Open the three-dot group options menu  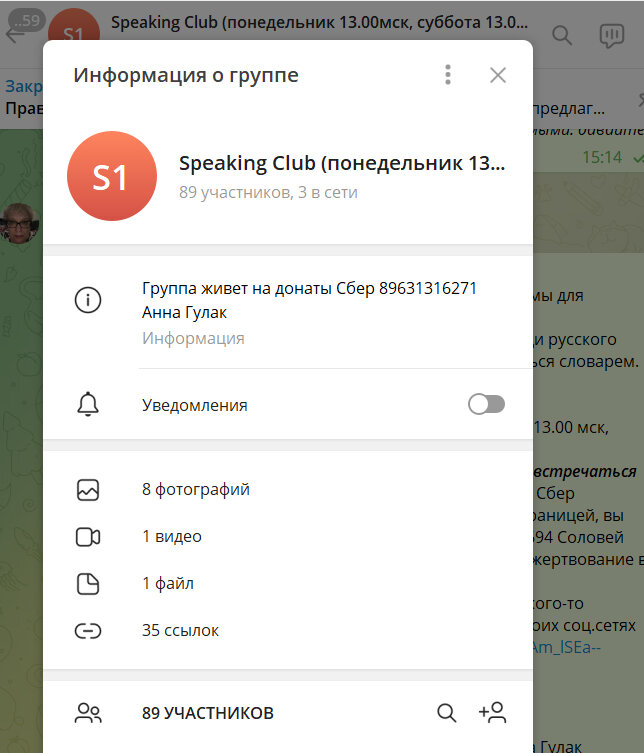[448, 75]
